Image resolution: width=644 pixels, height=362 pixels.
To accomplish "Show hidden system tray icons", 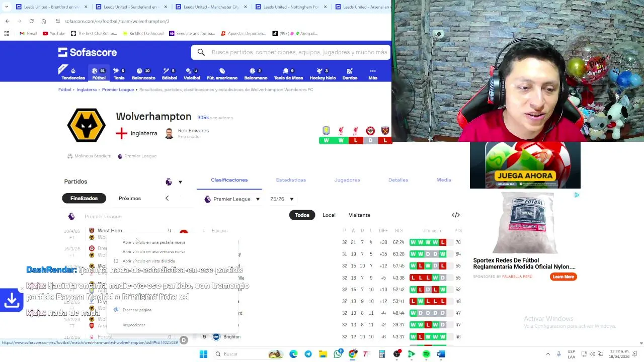I will coord(548,354).
